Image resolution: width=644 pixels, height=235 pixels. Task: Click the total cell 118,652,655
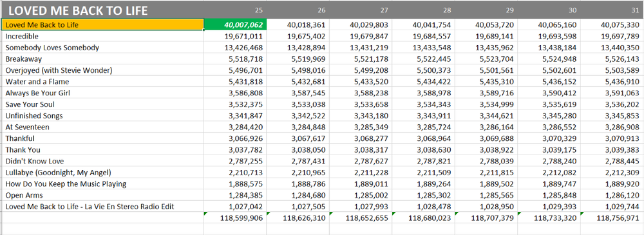pyautogui.click(x=360, y=218)
